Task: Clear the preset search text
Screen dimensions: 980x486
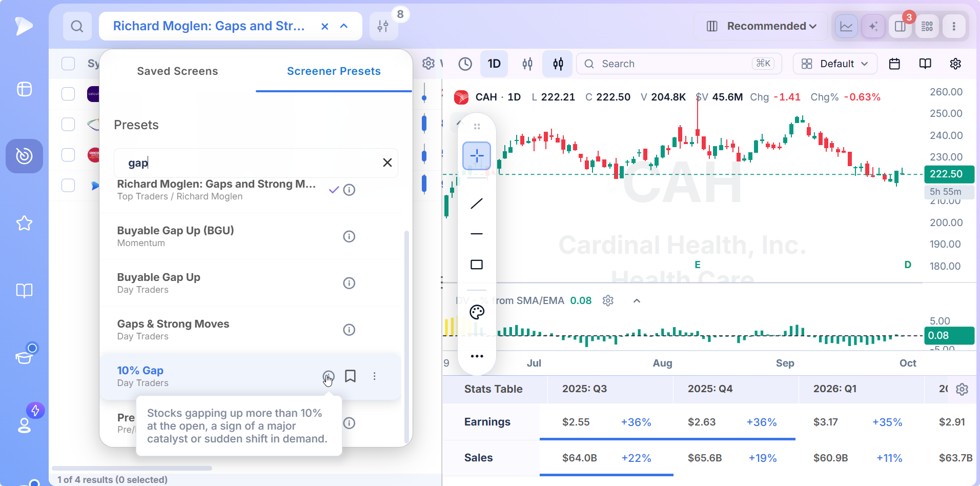Action: coord(387,163)
